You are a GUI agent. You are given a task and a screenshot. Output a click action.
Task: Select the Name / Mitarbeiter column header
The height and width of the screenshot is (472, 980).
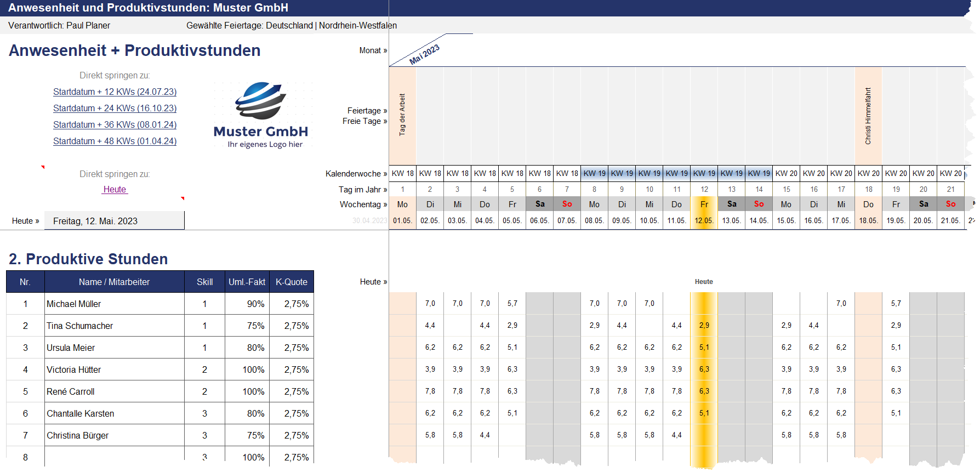click(114, 282)
